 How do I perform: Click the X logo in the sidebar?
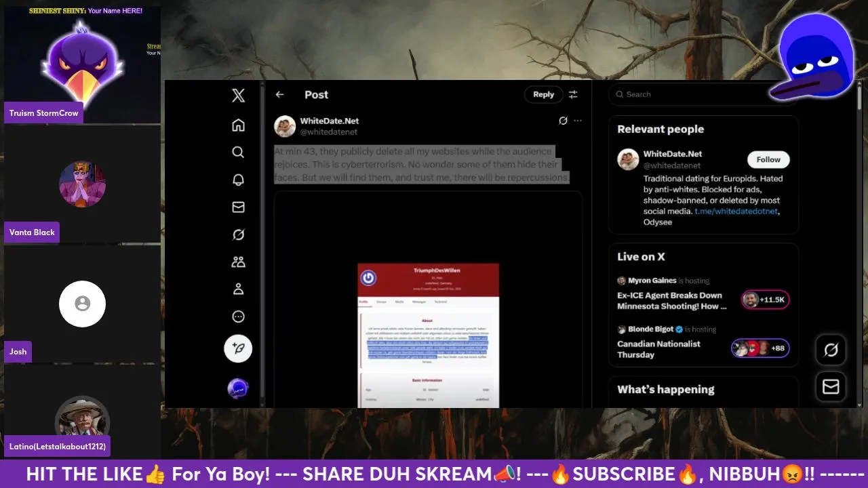coord(238,95)
